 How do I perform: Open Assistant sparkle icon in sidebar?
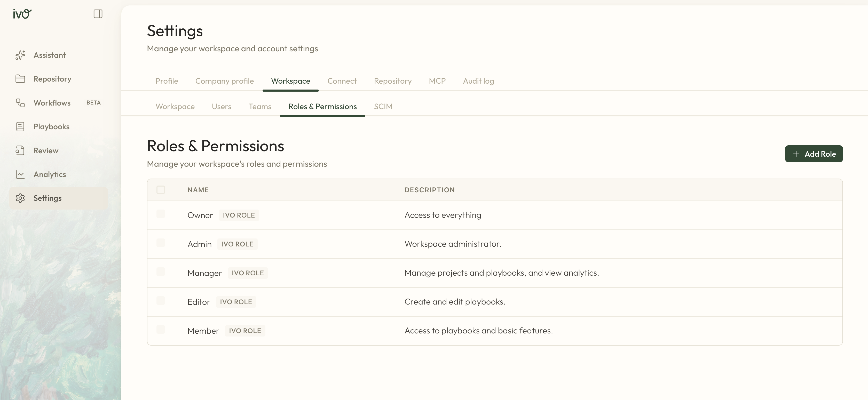20,55
